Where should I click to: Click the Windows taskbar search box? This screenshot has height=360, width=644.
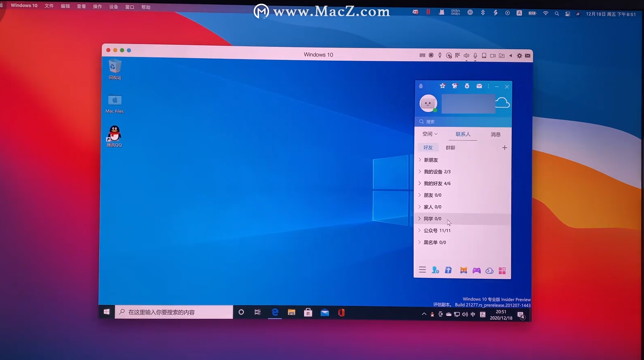click(174, 312)
